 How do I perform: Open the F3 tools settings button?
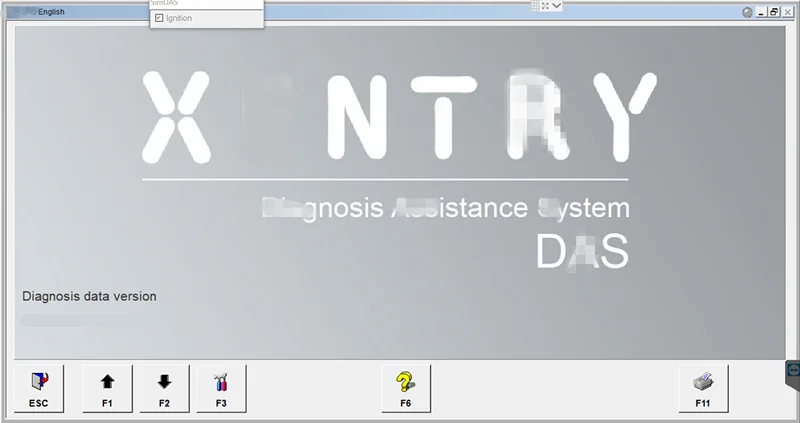pos(221,388)
